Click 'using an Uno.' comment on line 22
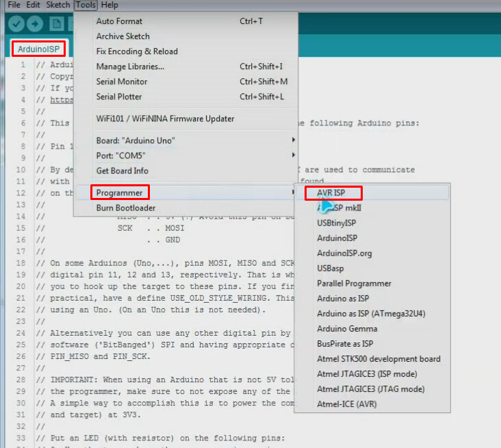 [151, 310]
